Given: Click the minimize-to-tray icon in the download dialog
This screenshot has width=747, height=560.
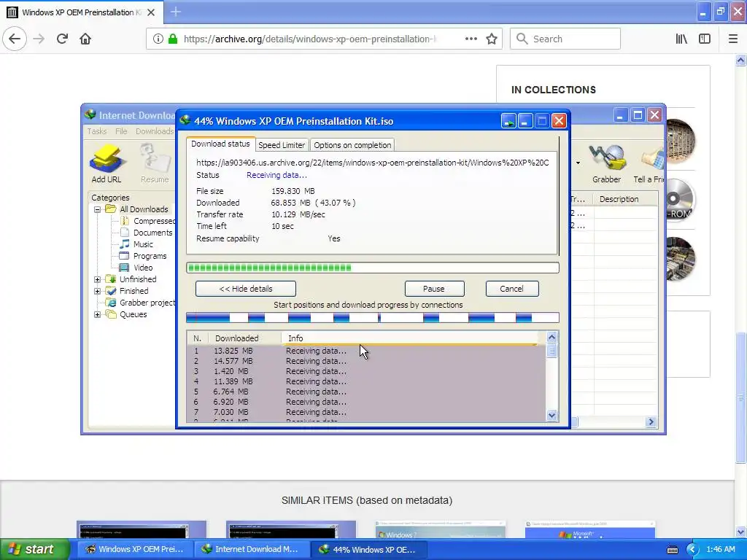Looking at the screenshot, I should point(508,121).
